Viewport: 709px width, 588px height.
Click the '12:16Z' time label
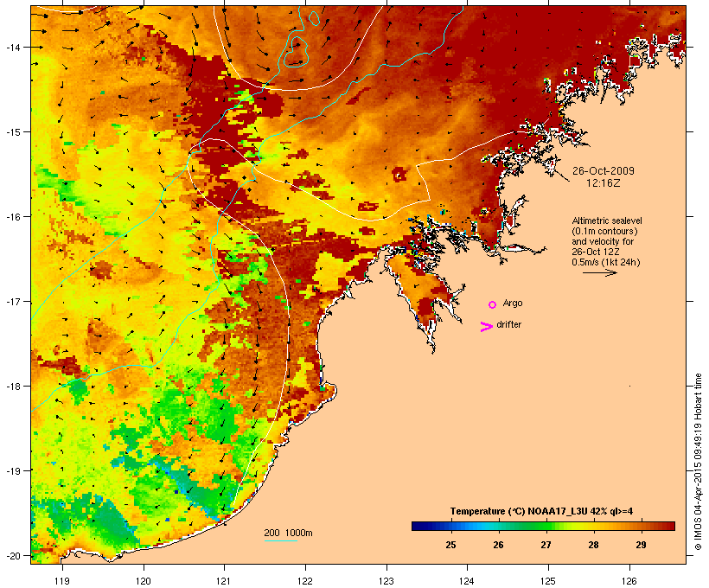pyautogui.click(x=604, y=183)
